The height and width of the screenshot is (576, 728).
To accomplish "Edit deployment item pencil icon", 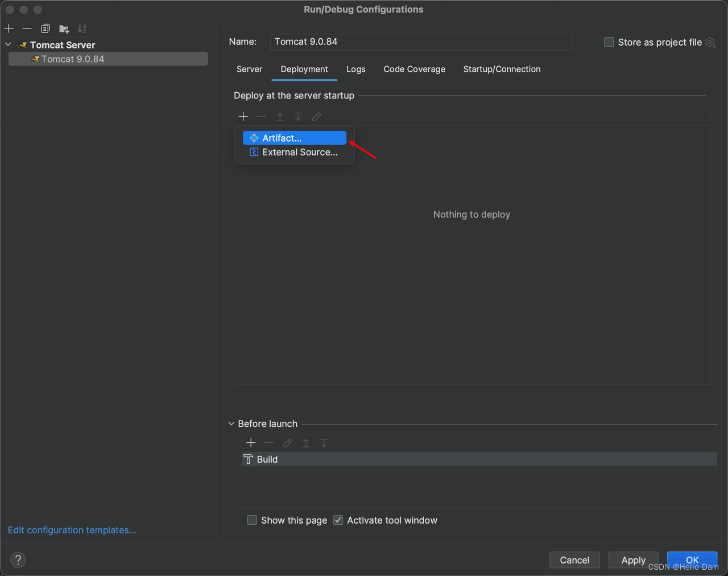I will click(316, 117).
